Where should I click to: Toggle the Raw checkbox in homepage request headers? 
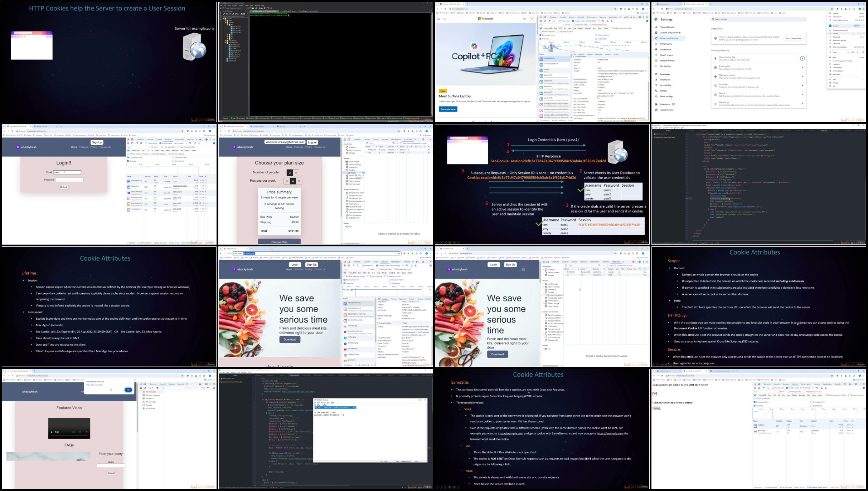click(402, 323)
